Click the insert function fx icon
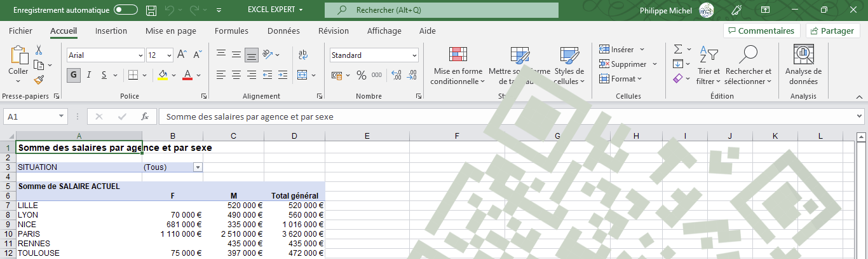Image resolution: width=868 pixels, height=259 pixels. click(145, 116)
